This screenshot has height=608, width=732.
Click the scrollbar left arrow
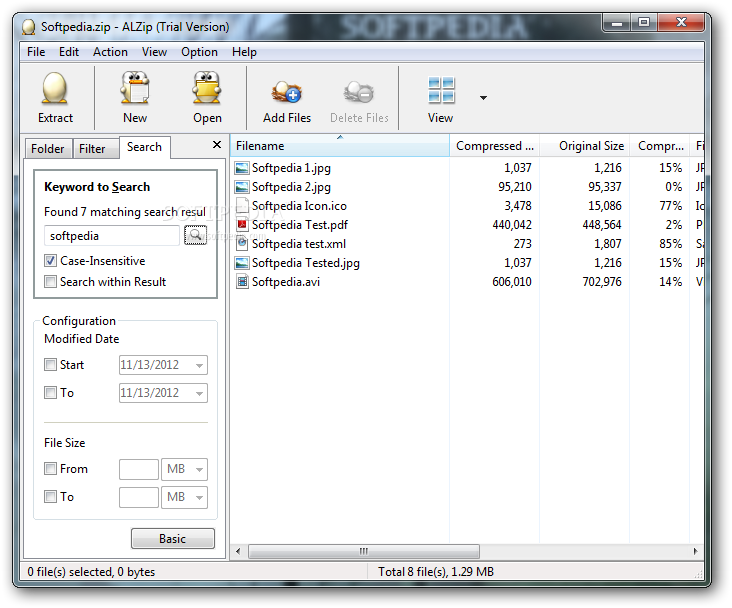click(238, 551)
